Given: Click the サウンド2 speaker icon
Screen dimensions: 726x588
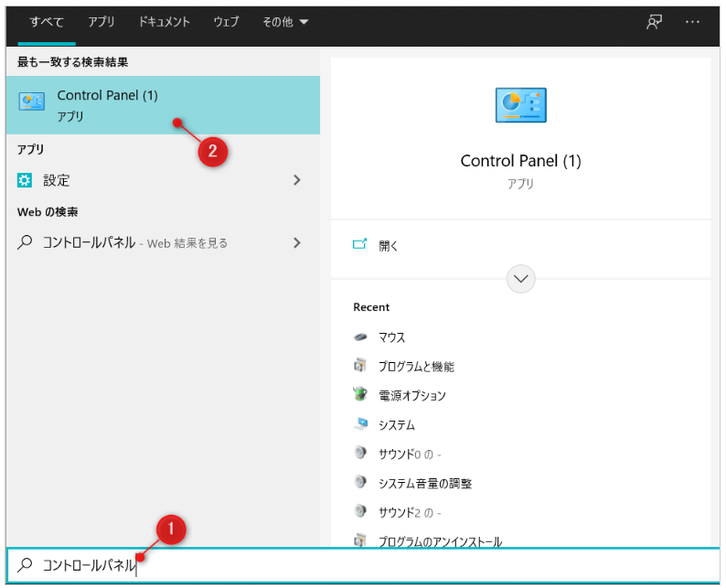Looking at the screenshot, I should click(360, 511).
